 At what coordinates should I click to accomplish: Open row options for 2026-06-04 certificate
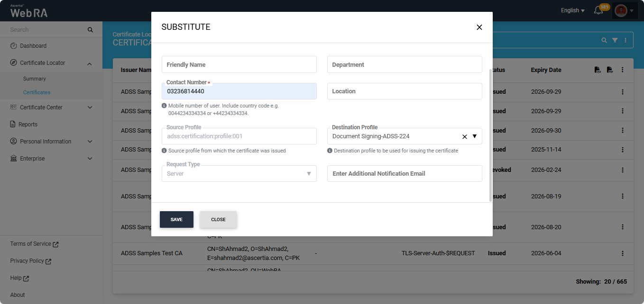(623, 253)
